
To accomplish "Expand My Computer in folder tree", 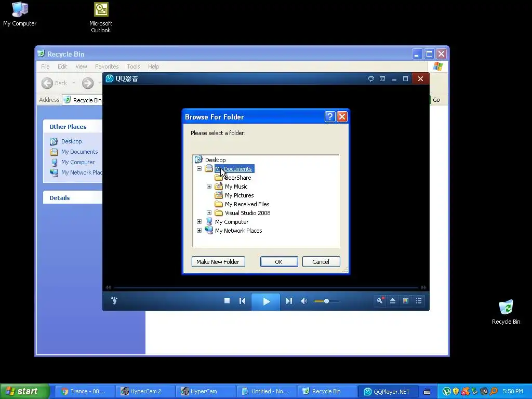I will [199, 221].
